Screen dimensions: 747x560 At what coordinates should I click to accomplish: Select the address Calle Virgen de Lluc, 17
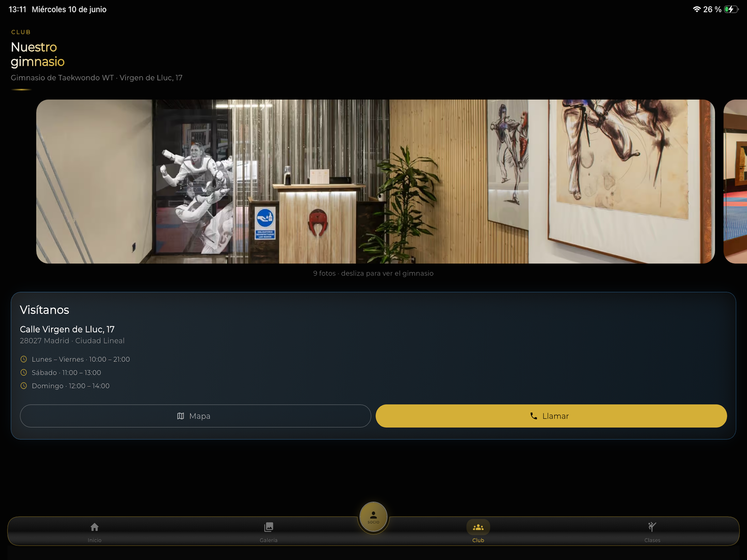coord(67,329)
